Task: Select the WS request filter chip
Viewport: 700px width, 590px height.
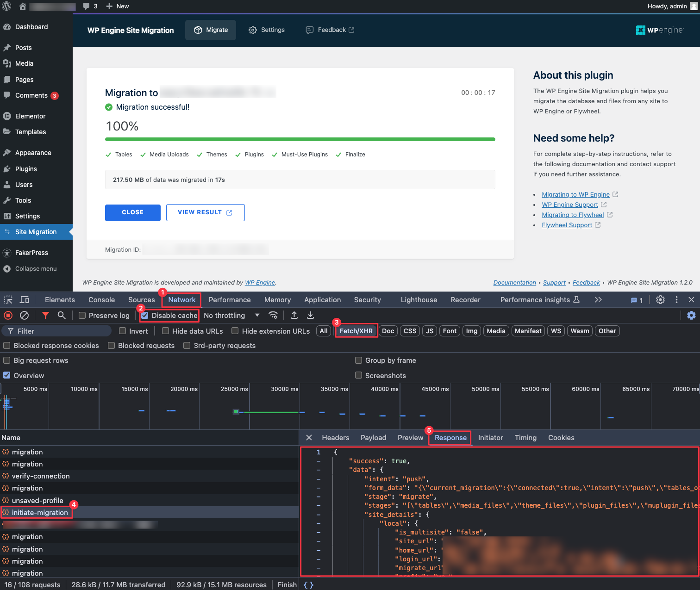Action: click(556, 331)
